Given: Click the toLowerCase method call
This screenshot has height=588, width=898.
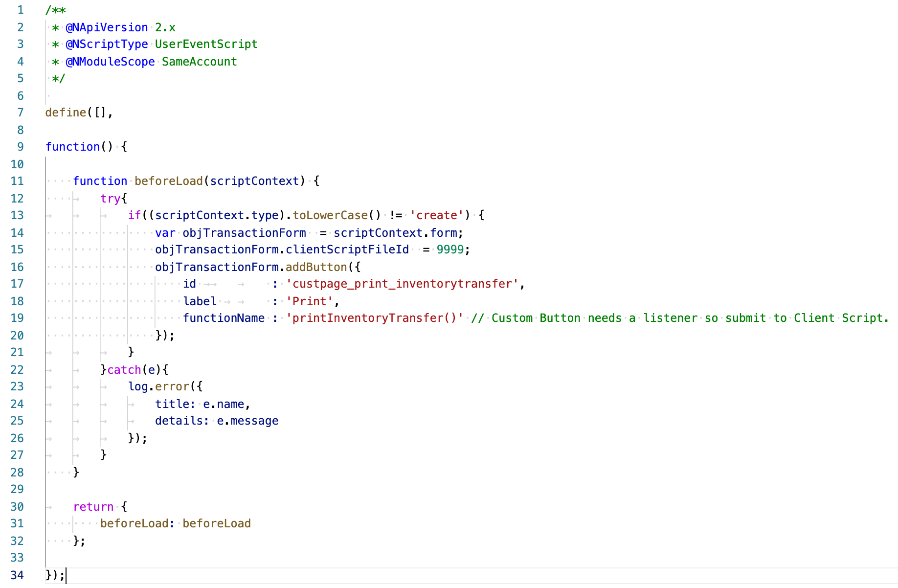Looking at the screenshot, I should click(x=330, y=215).
